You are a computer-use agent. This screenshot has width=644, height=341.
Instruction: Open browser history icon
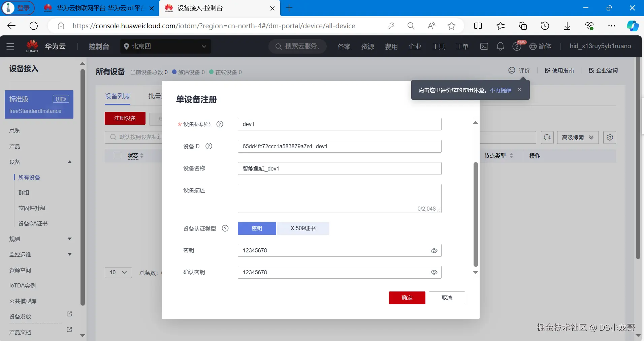(x=545, y=26)
